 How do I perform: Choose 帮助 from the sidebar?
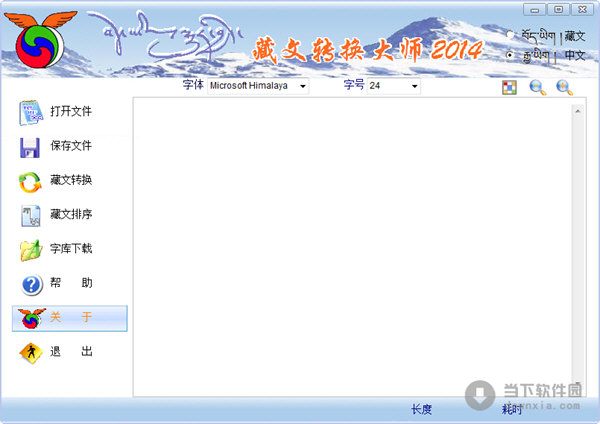pyautogui.click(x=71, y=283)
